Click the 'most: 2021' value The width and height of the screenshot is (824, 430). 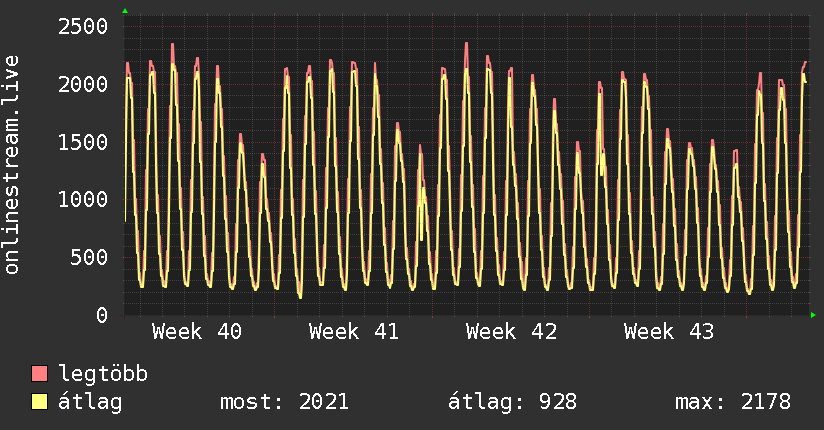pos(284,402)
